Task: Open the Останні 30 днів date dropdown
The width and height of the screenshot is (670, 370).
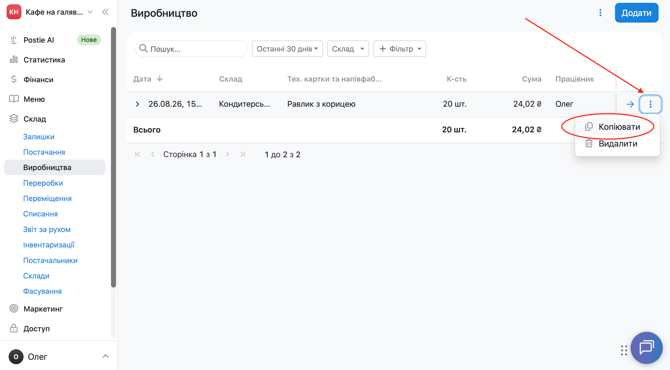Action: coord(287,49)
